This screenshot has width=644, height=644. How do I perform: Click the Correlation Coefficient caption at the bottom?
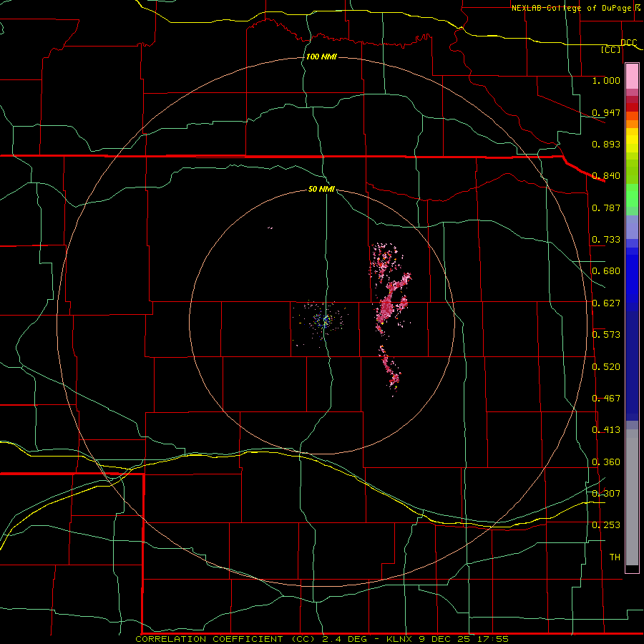(x=322, y=639)
